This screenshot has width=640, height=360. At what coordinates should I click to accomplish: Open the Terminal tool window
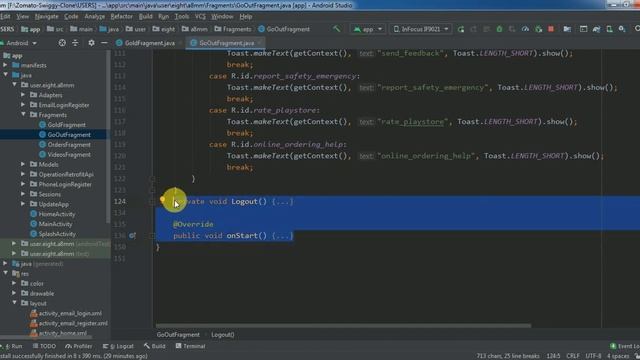coord(190,346)
